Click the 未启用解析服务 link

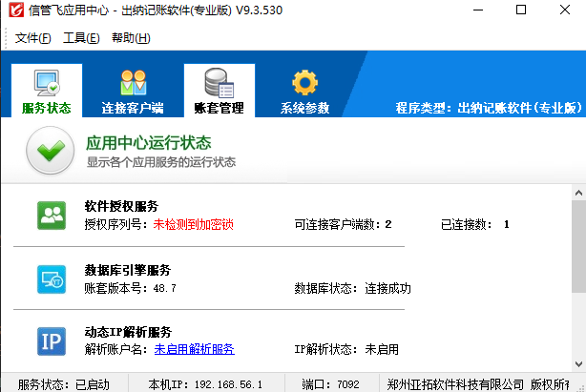pos(194,349)
